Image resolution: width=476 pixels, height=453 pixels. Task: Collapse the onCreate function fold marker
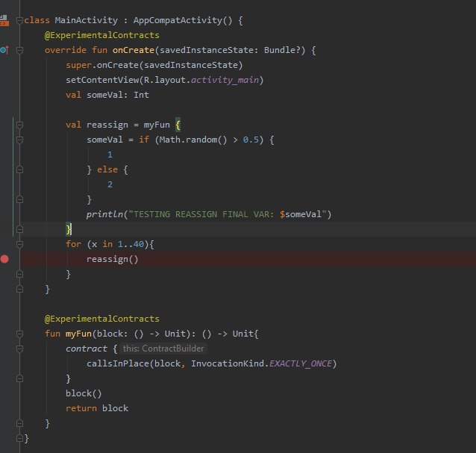[x=19, y=50]
